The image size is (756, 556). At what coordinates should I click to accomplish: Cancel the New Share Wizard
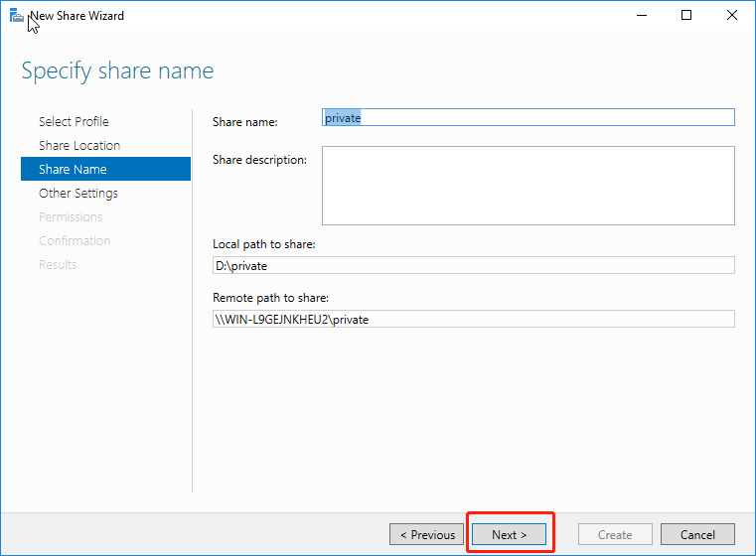click(697, 534)
